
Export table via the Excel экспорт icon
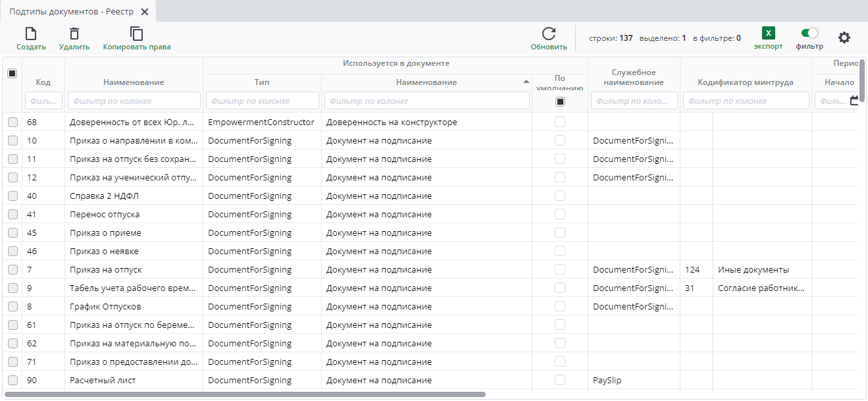click(x=768, y=34)
